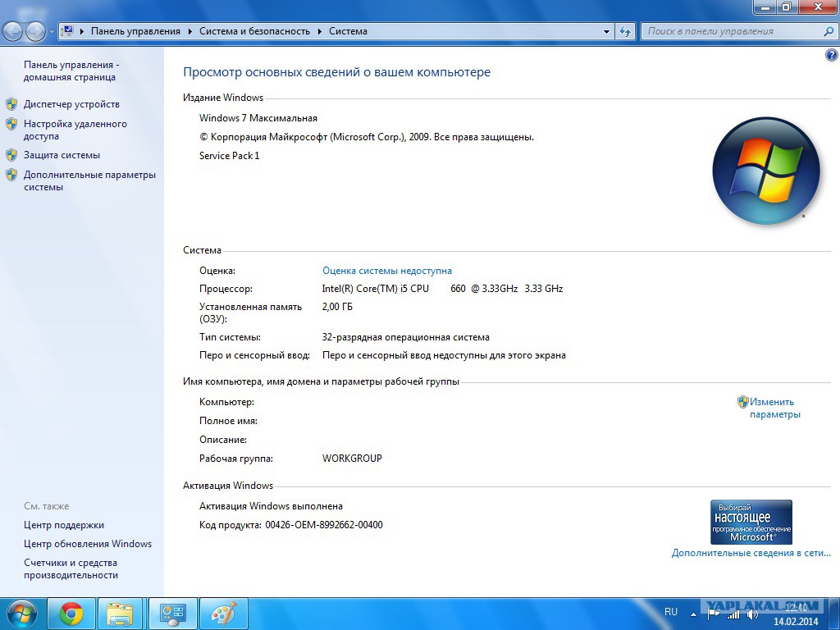The width and height of the screenshot is (840, 630).
Task: Click the search magnifier icon
Action: pyautogui.click(x=829, y=31)
